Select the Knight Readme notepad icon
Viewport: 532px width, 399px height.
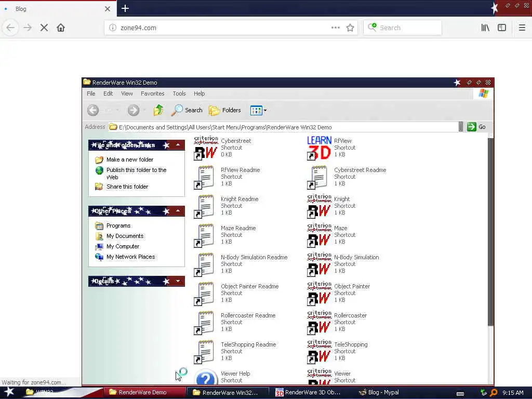pyautogui.click(x=204, y=206)
